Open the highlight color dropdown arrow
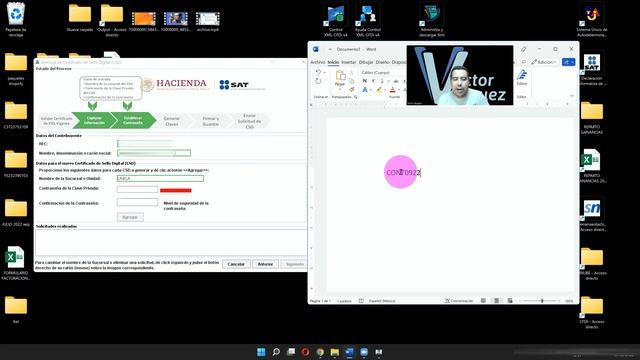Screen dimensions: 640x360 pyautogui.click(x=385, y=89)
